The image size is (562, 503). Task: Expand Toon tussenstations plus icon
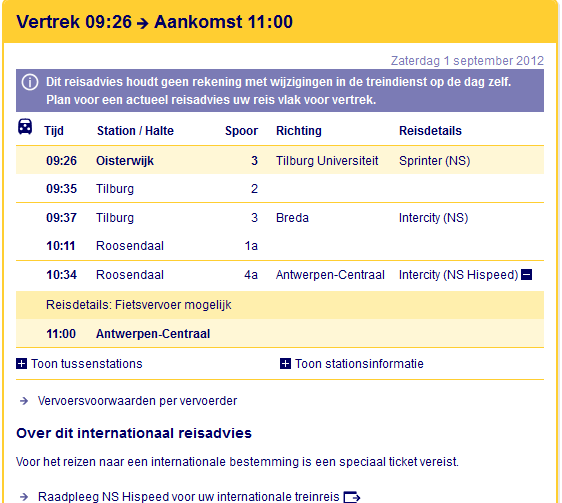(22, 364)
